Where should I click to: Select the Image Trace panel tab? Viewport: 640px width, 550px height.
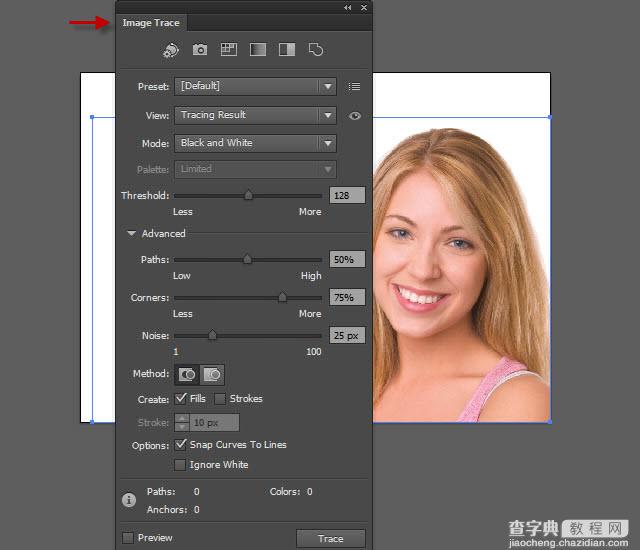click(x=151, y=23)
